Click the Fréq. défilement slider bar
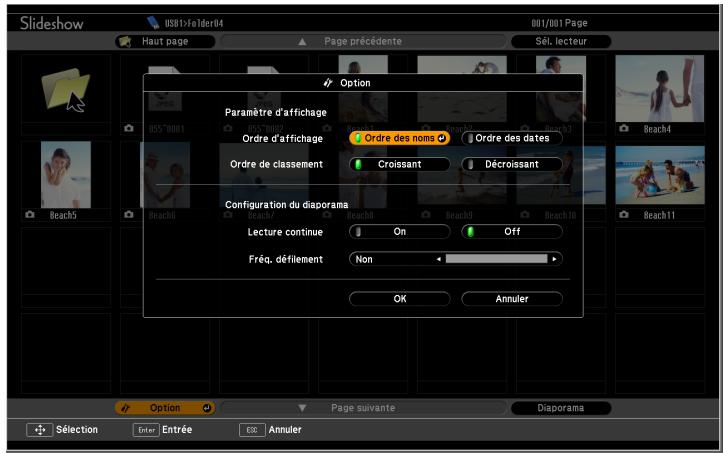Image resolution: width=723 pixels, height=454 pixels. tap(496, 259)
